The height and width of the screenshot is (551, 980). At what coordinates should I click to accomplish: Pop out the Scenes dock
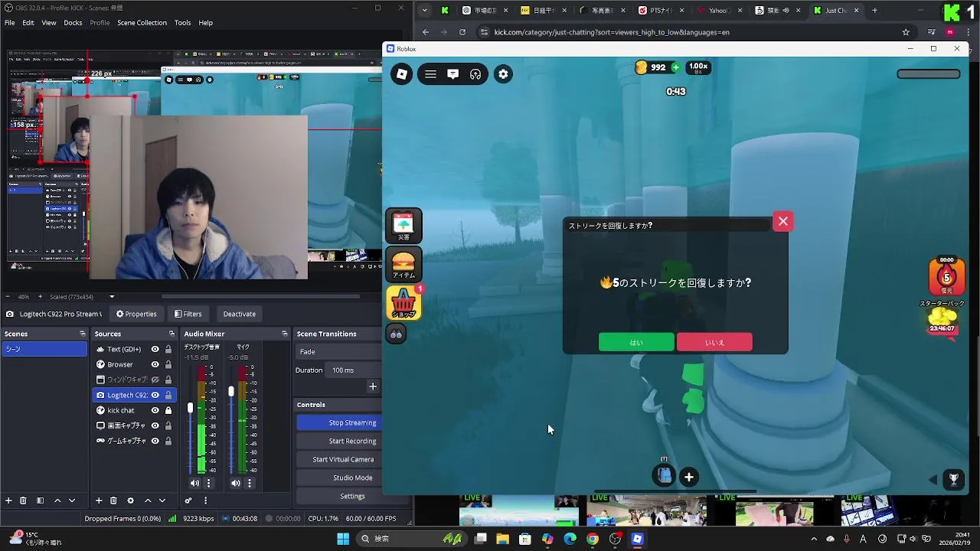click(x=83, y=334)
